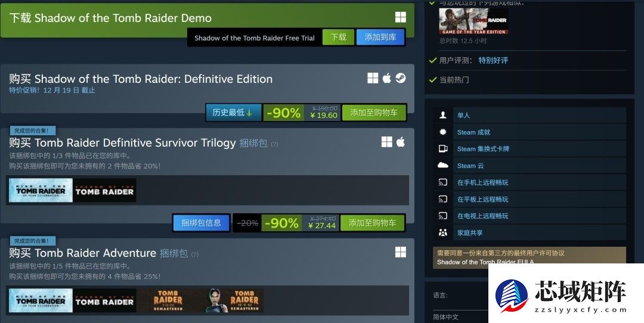Click the single-player person icon

pyautogui.click(x=442, y=116)
